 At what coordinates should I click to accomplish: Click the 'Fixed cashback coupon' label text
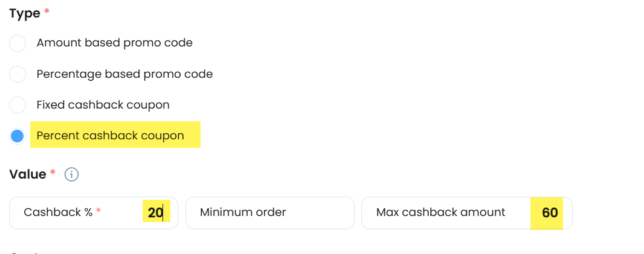(103, 105)
